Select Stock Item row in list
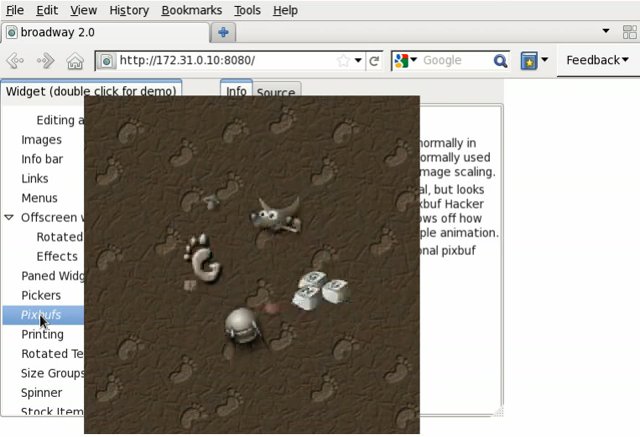The image size is (640, 437). pyautogui.click(x=52, y=411)
